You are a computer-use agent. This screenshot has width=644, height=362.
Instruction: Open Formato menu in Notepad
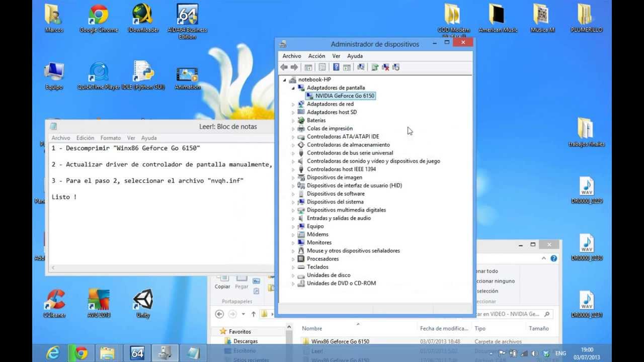pos(111,138)
